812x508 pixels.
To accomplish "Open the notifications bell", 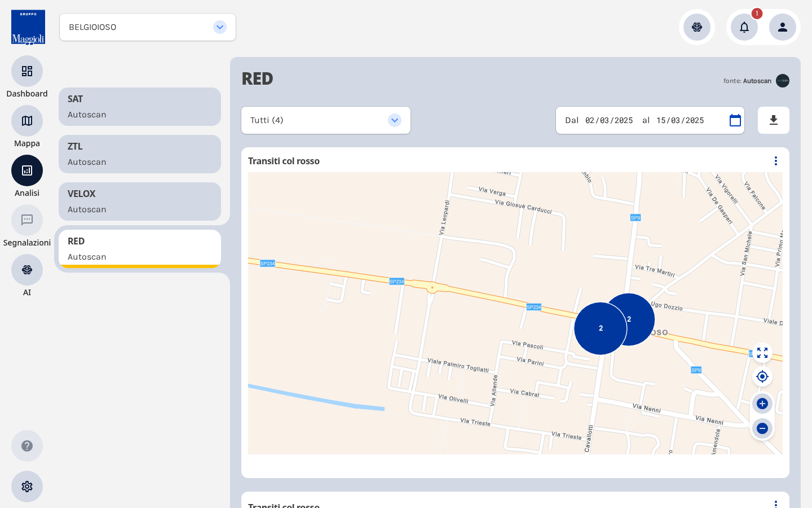I will 744,27.
